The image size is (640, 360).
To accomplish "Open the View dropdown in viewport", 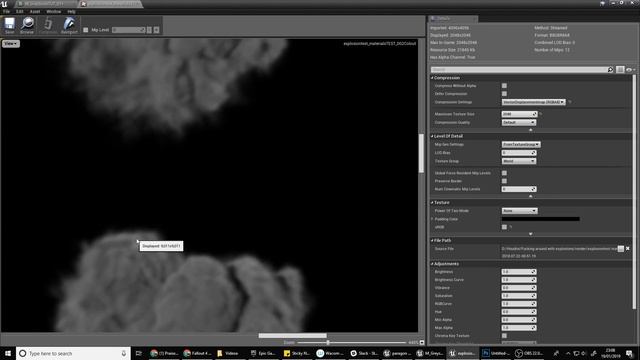I will [x=11, y=44].
